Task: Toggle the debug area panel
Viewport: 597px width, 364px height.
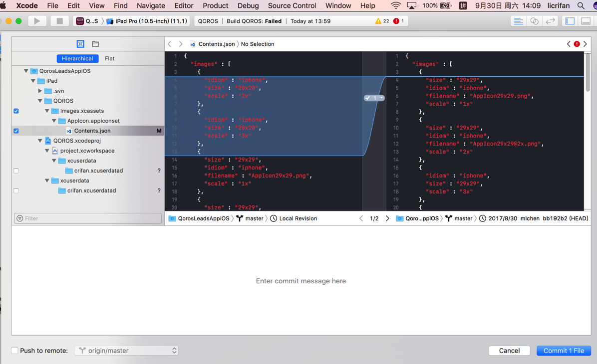Action: pos(586,21)
